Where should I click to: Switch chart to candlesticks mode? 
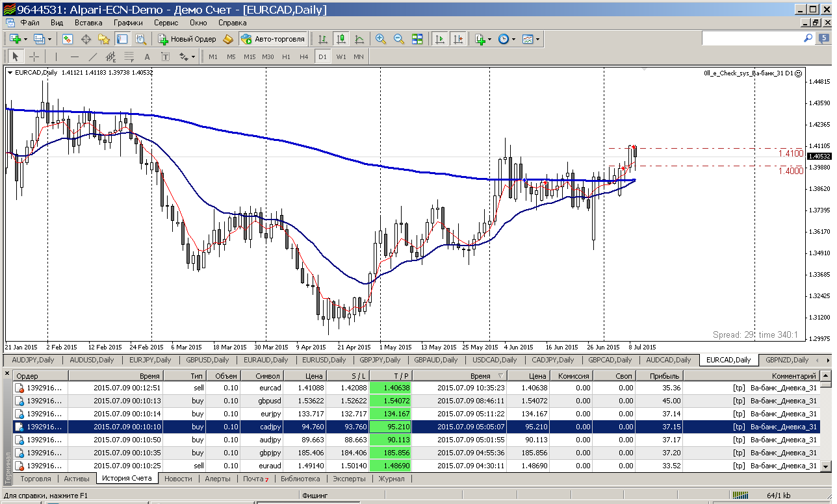click(341, 39)
